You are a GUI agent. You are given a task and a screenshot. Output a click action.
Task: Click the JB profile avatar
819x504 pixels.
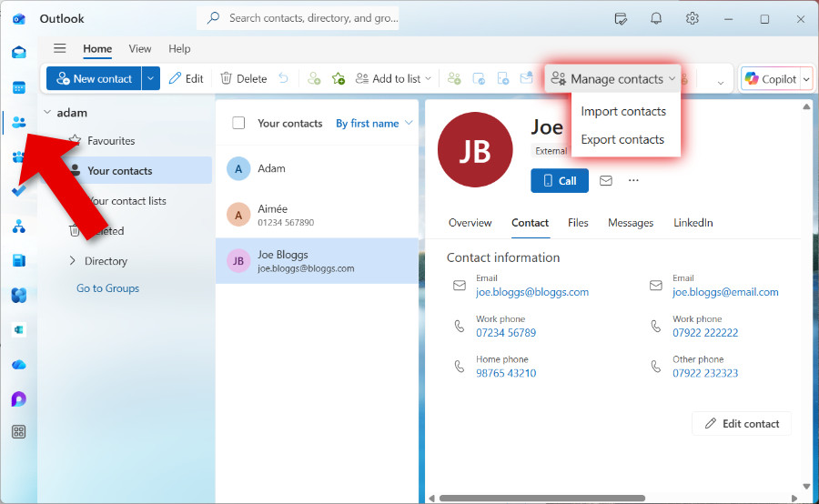click(475, 150)
